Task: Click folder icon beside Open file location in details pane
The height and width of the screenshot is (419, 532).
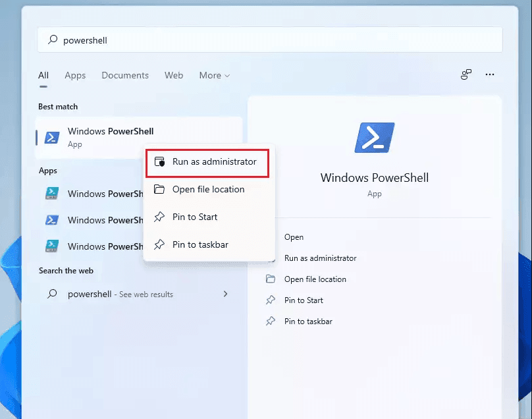Action: 271,279
